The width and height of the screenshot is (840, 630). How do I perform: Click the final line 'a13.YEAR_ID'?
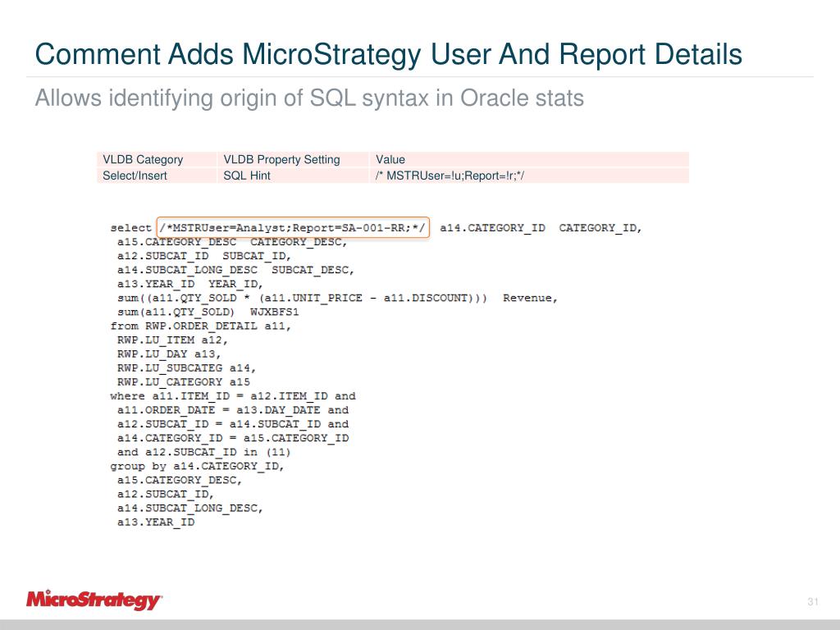point(156,522)
